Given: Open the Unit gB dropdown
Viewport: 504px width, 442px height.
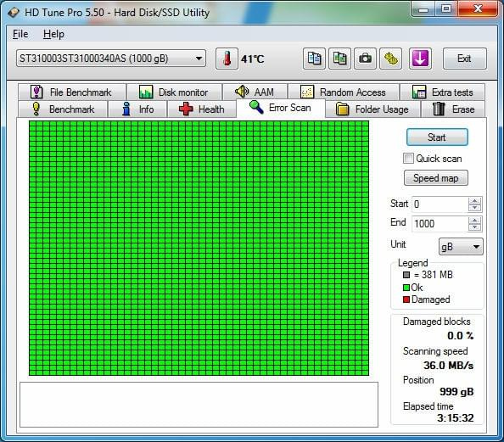Looking at the screenshot, I should tap(461, 247).
